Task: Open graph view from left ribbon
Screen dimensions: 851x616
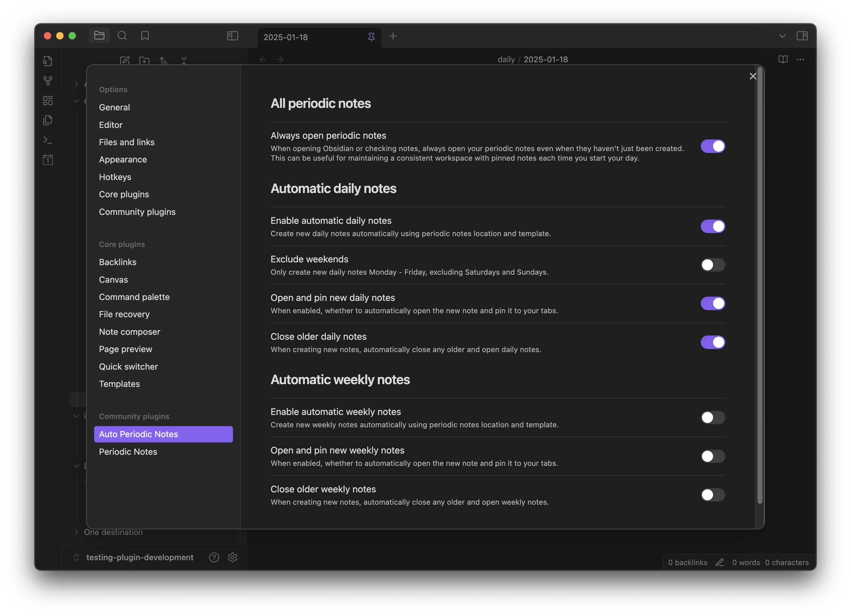Action: point(48,80)
